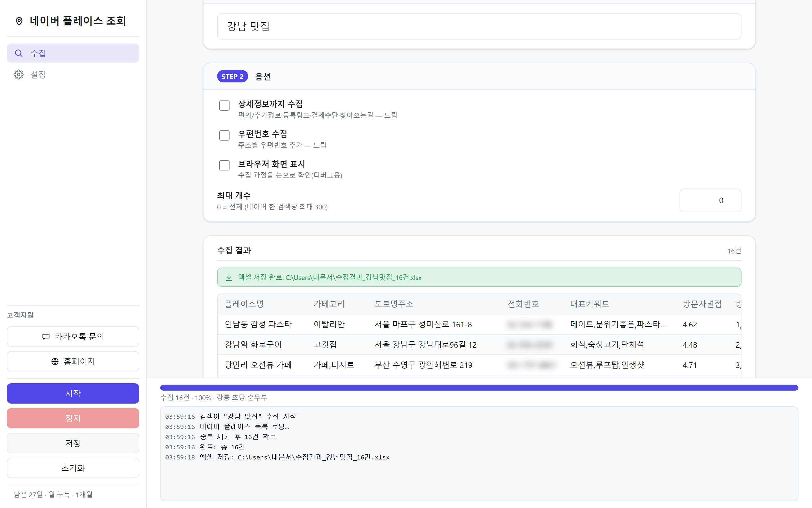Click address 서울 마포구 성미산로 161-8

point(423,324)
